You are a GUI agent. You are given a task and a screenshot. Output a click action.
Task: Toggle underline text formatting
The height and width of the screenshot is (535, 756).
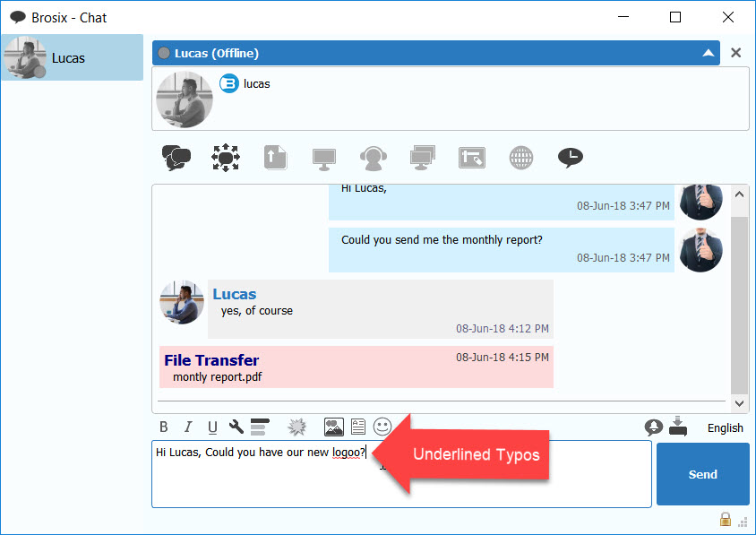[x=212, y=427]
